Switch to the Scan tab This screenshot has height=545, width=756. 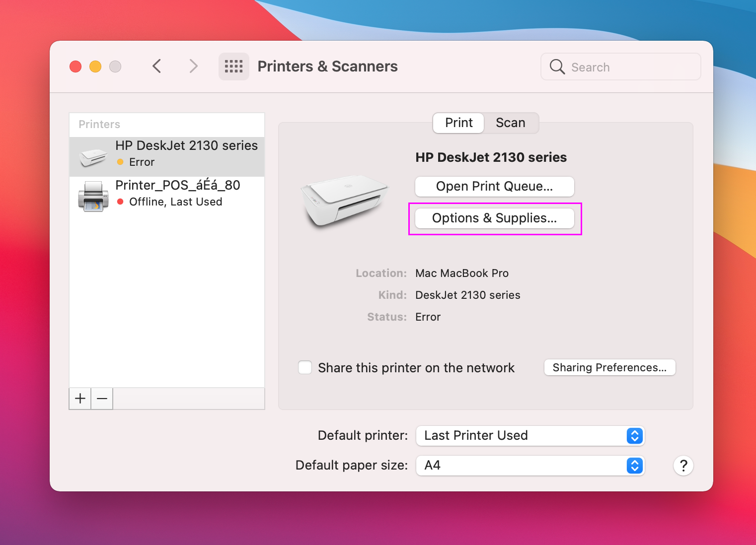pos(510,123)
